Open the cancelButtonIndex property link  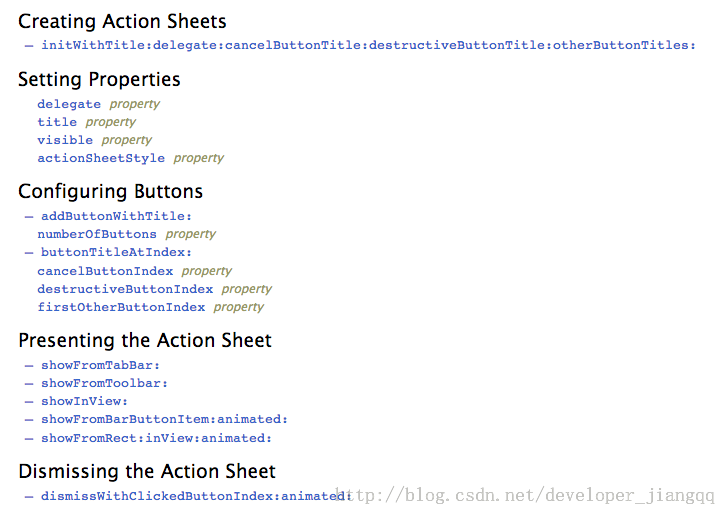click(105, 271)
